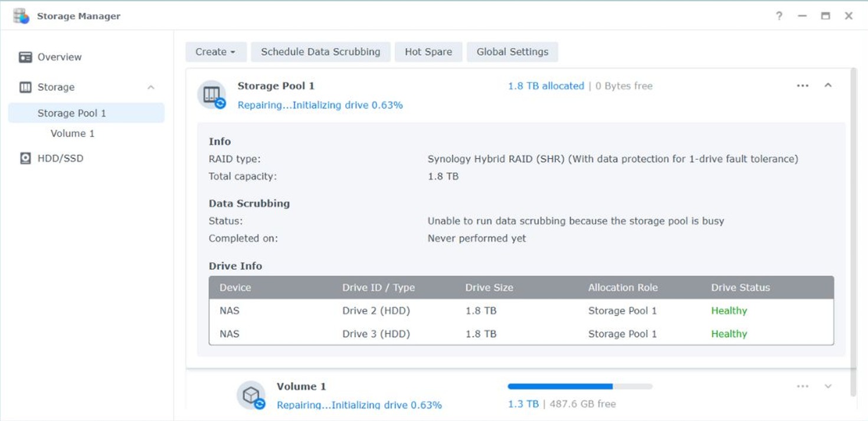Click Healthy status of Drive 2
This screenshot has width=868, height=421.
(729, 311)
